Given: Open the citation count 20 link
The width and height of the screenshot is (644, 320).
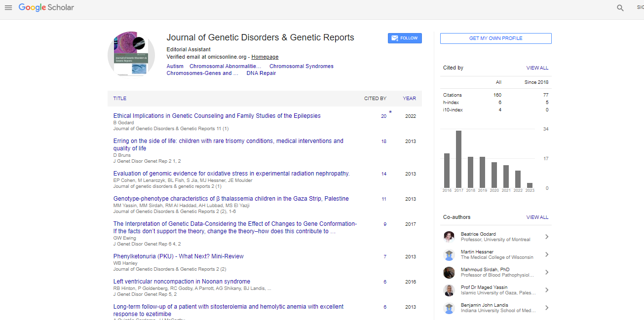Looking at the screenshot, I should click(384, 116).
